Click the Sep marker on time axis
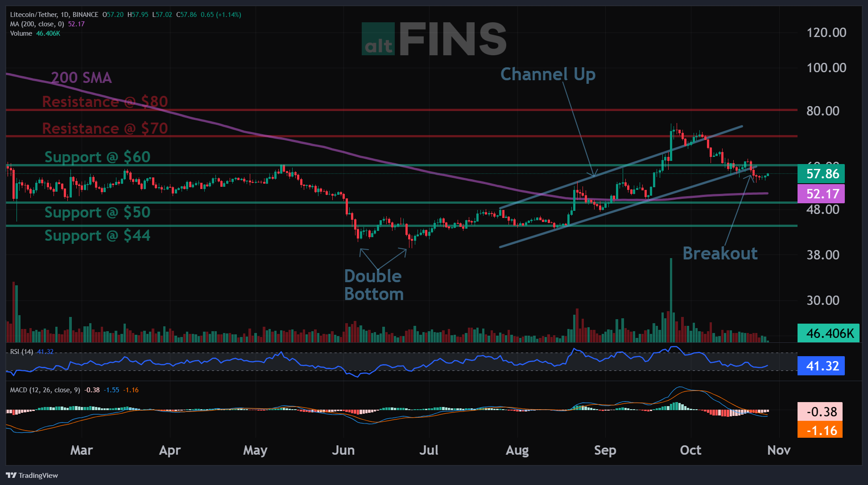 point(605,450)
